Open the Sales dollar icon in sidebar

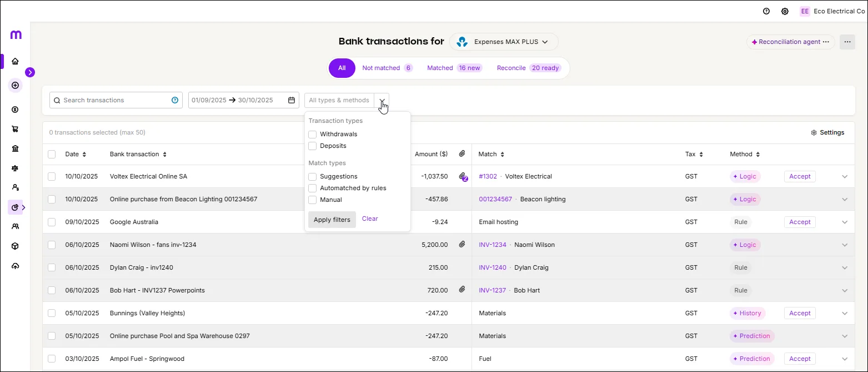[x=15, y=110]
